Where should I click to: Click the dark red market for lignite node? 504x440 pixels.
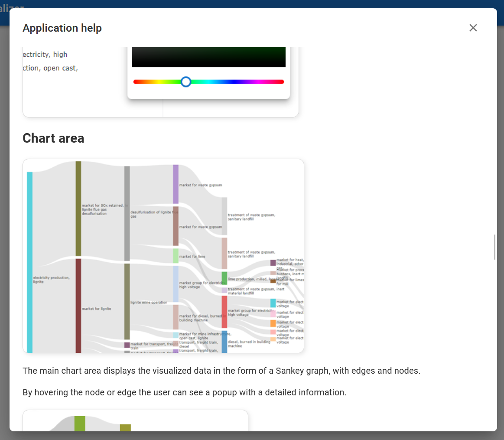point(78,306)
